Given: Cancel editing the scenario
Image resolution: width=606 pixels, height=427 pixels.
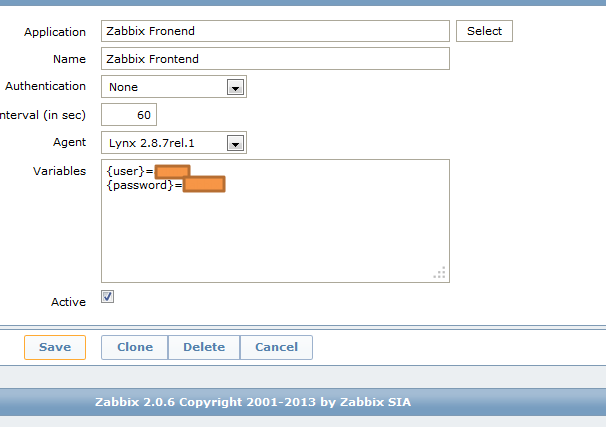Looking at the screenshot, I should coord(277,347).
